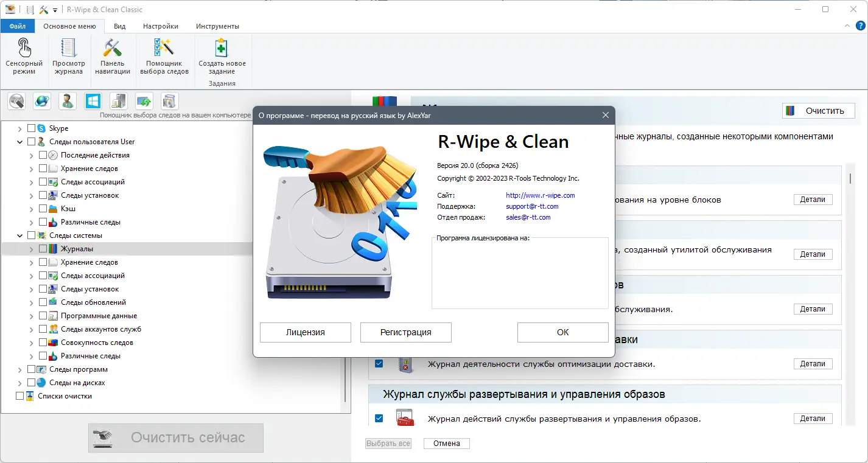Click the disk-wiping toolbar icon
This screenshot has width=868, height=463.
[x=16, y=101]
